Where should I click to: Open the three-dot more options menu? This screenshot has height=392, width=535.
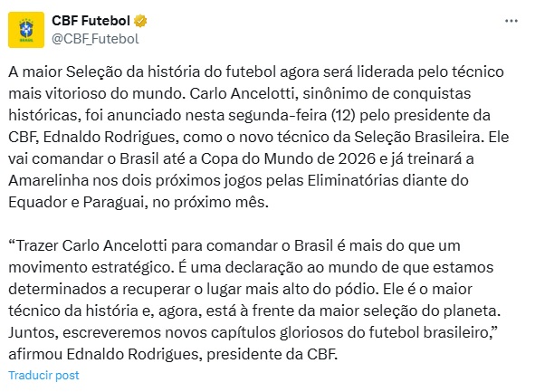click(x=511, y=21)
